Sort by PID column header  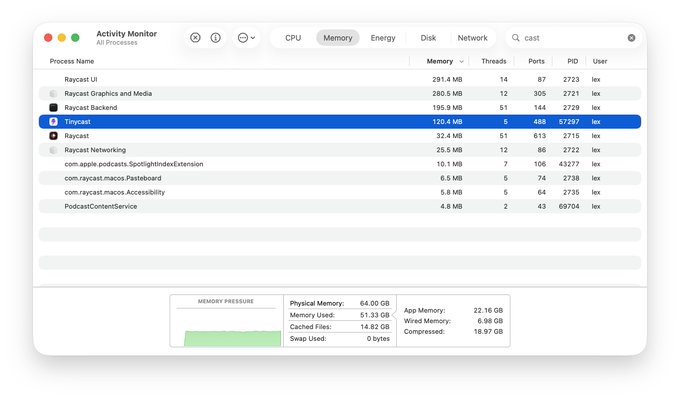click(572, 61)
